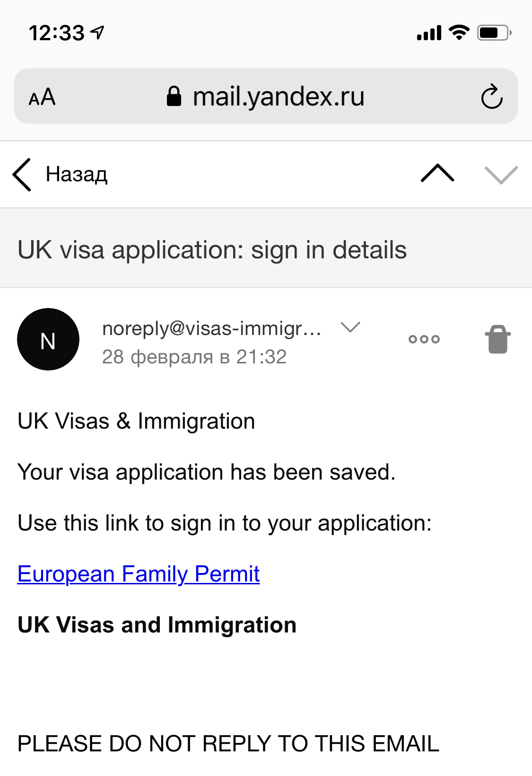Image resolution: width=532 pixels, height=776 pixels.
Task: Expand sender details with the chevron
Action: pyautogui.click(x=350, y=327)
